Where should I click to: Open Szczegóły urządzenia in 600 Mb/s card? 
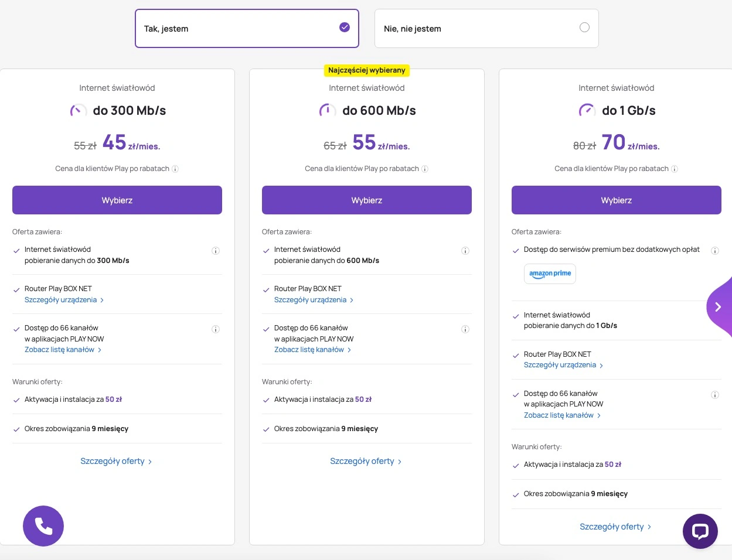[x=314, y=300]
